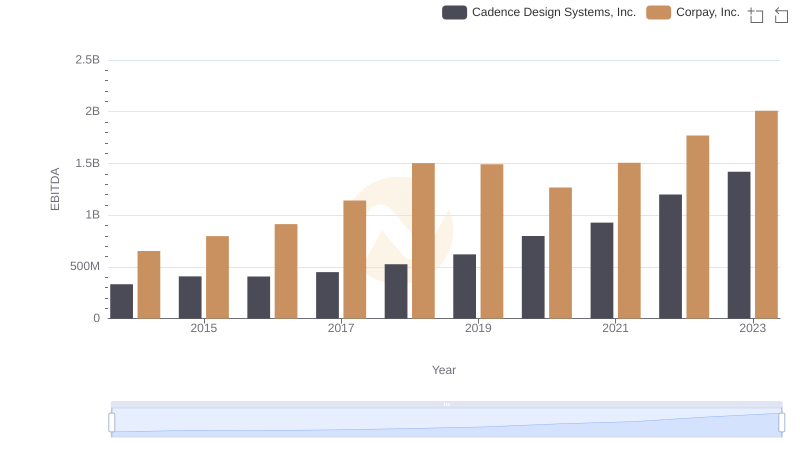Click the Corpay, Inc. legend label
This screenshot has width=800, height=461.
click(707, 13)
